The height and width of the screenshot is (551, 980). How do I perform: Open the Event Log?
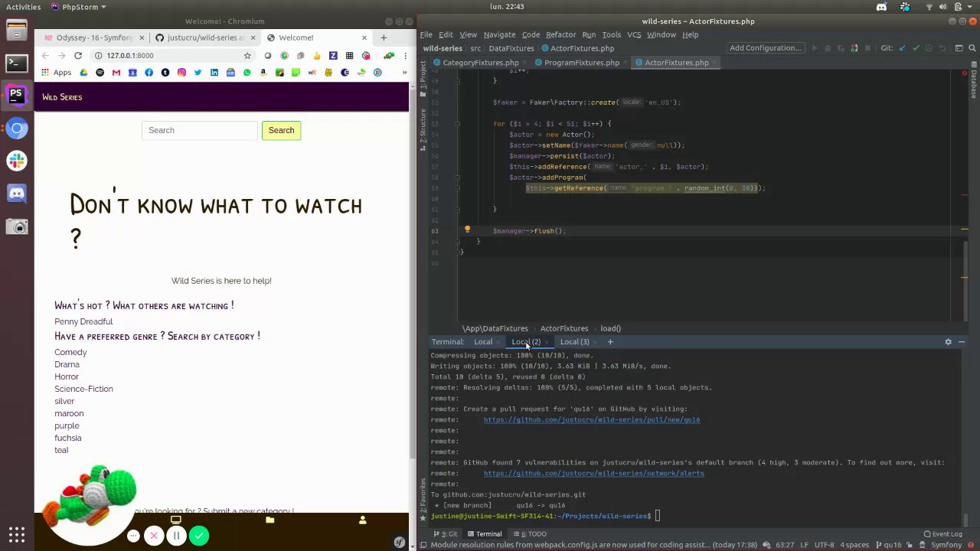[942, 534]
